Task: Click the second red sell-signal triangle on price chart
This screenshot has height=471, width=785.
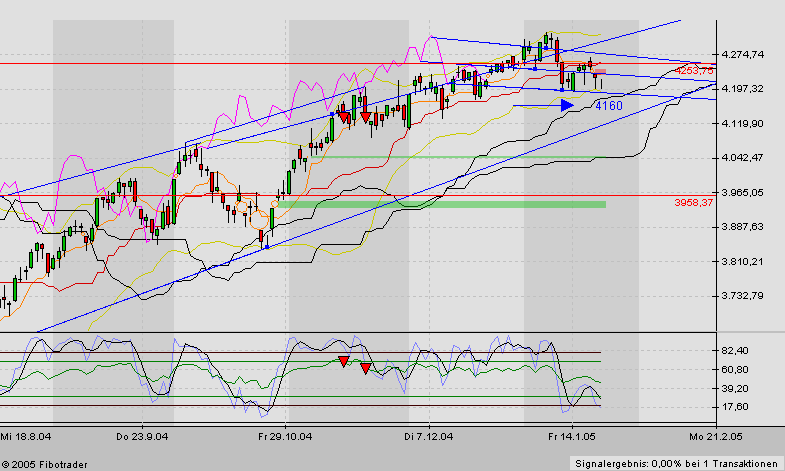Action: click(366, 118)
